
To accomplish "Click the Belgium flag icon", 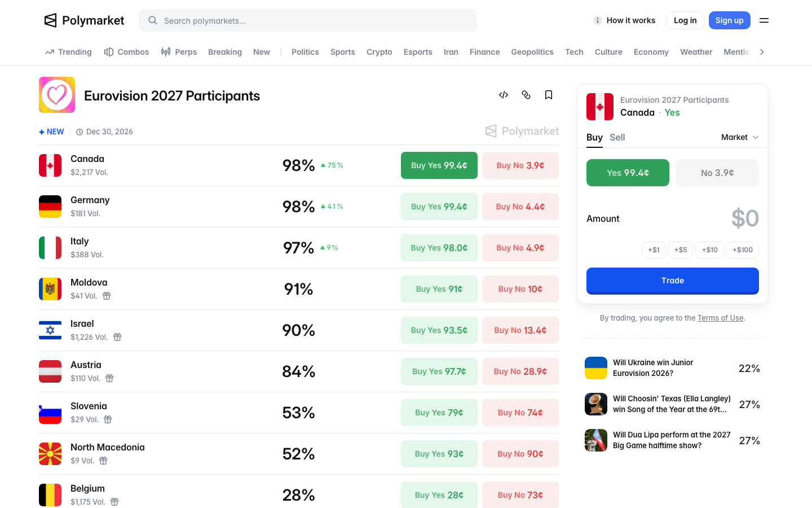I will (x=50, y=495).
